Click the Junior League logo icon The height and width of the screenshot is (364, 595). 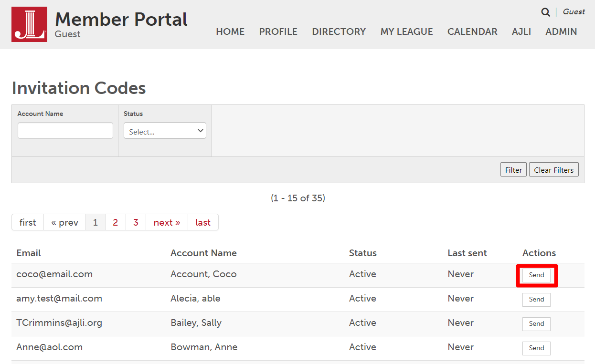[x=29, y=24]
